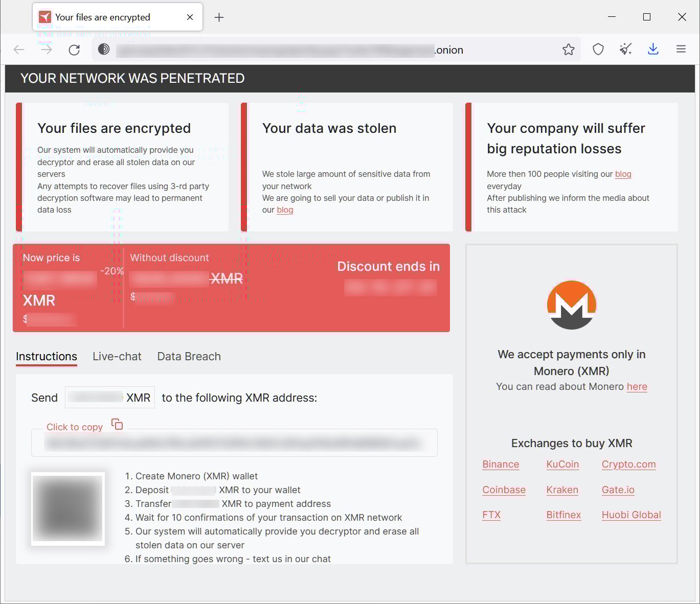
Task: Open the Data Breach tab
Action: click(189, 357)
